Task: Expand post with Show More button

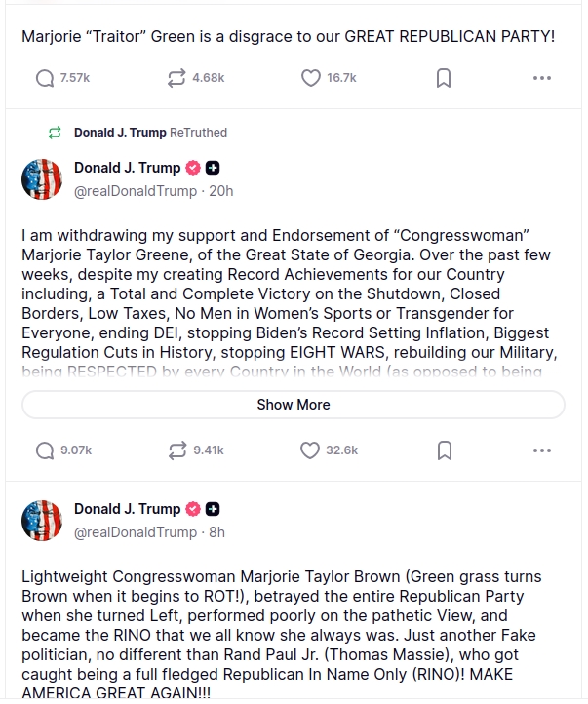Action: point(294,405)
